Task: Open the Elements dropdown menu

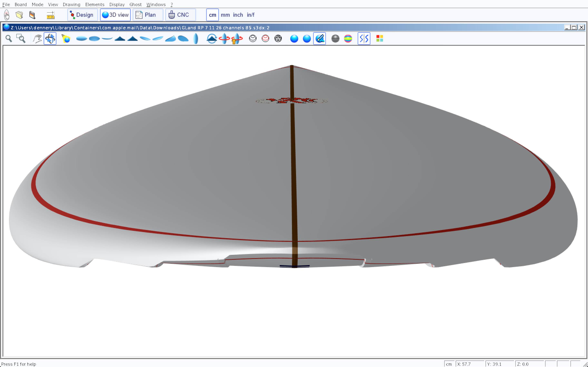Action: point(95,4)
